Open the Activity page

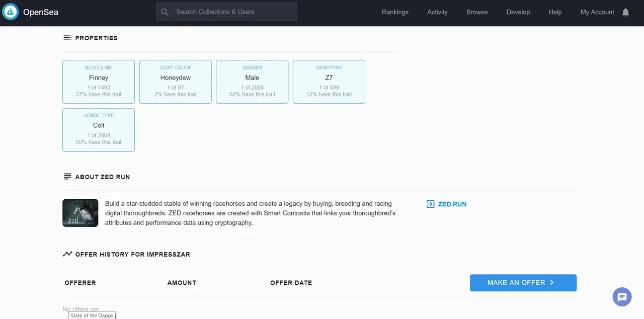point(437,12)
